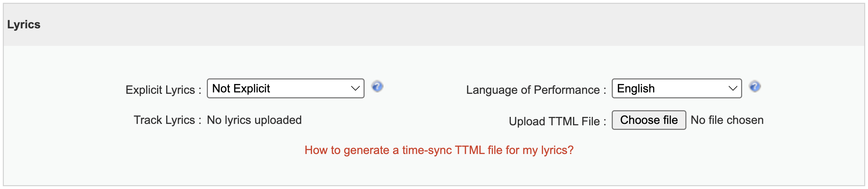Click the "How to generate" start of link

click(347, 150)
